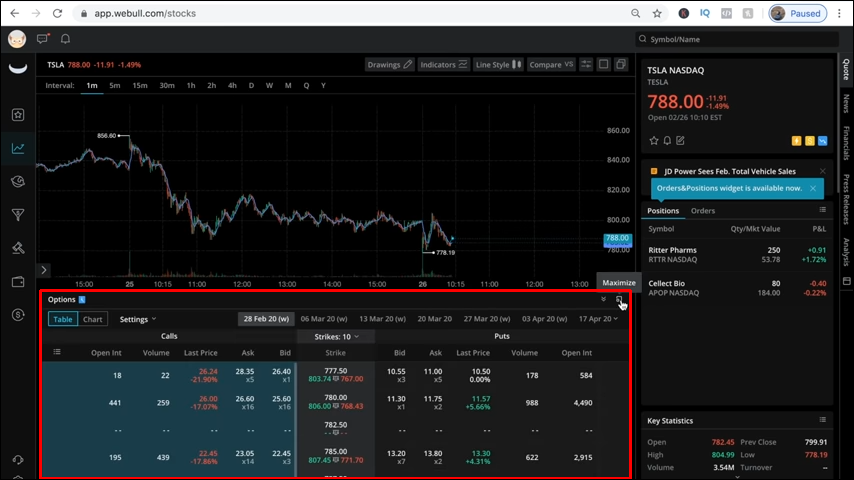The image size is (854, 480).
Task: Open the Ritter Pharms position row
Action: tap(737, 254)
